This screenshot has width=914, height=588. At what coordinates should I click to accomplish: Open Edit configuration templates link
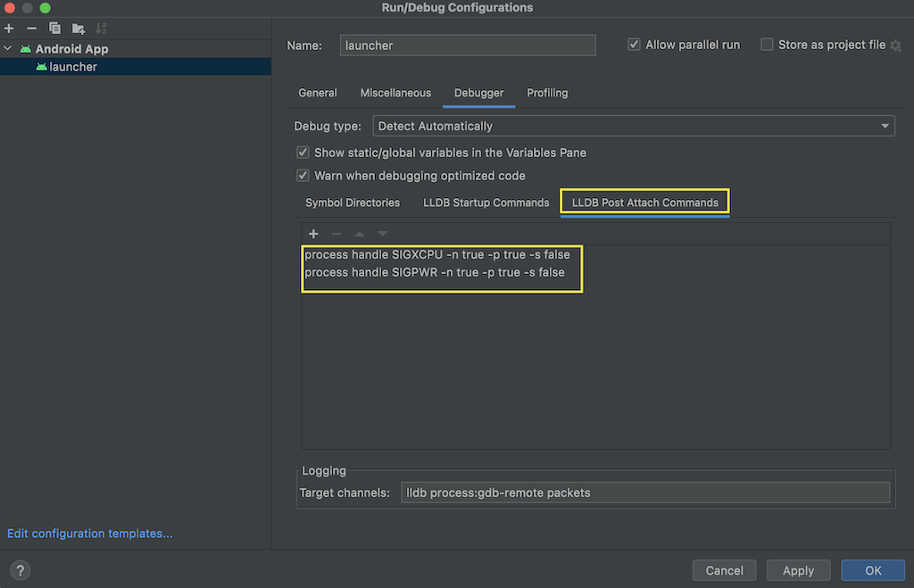(x=90, y=534)
